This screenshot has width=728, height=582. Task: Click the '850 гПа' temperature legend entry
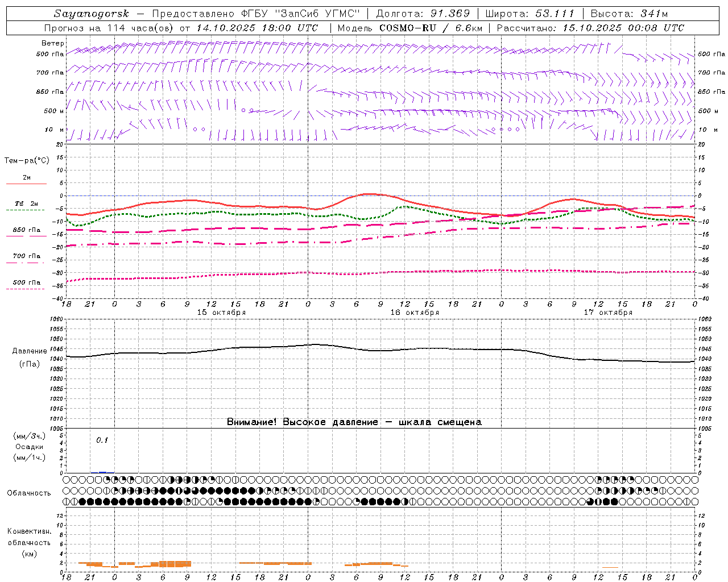coord(27,230)
